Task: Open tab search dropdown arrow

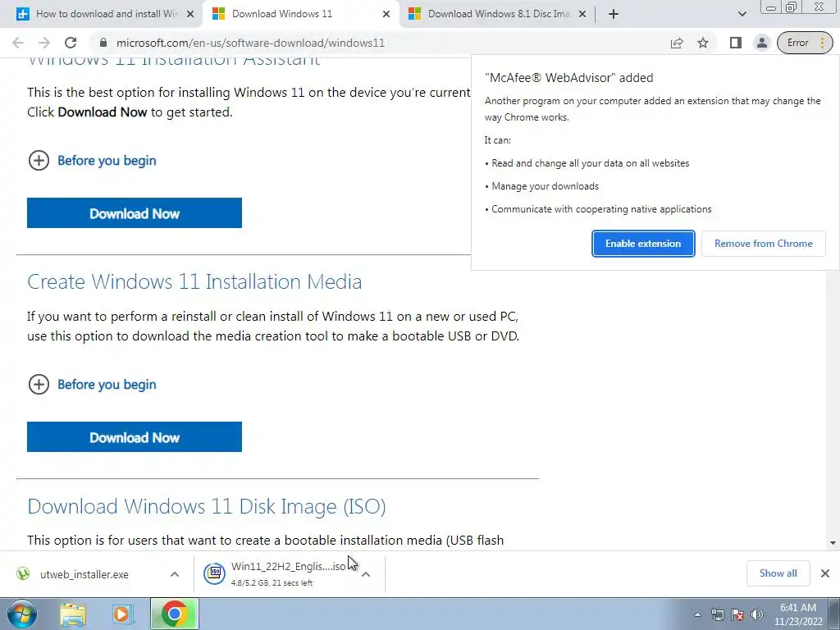Action: pyautogui.click(x=742, y=14)
